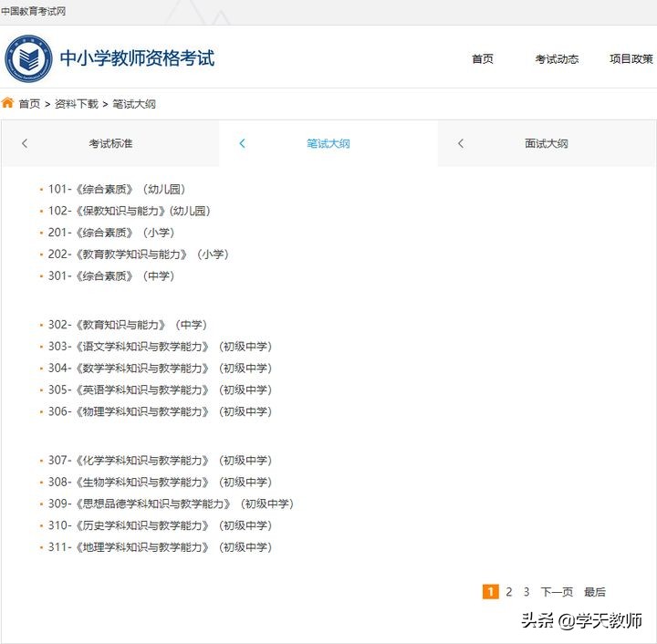Open 302-《教育知识与能力》(中学) syllabus
Viewport: 657px width, 644px height.
coord(128,325)
